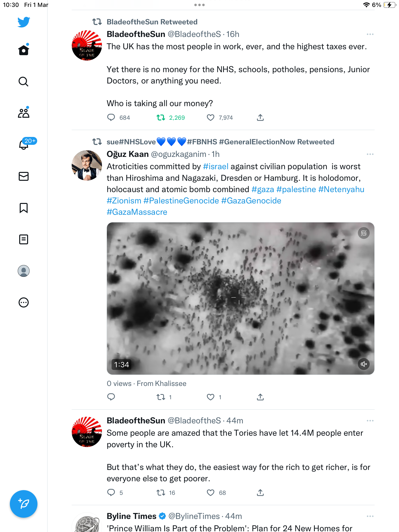Undo retweet on the UK taxes tweet
The height and width of the screenshot is (532, 399).
click(x=161, y=118)
